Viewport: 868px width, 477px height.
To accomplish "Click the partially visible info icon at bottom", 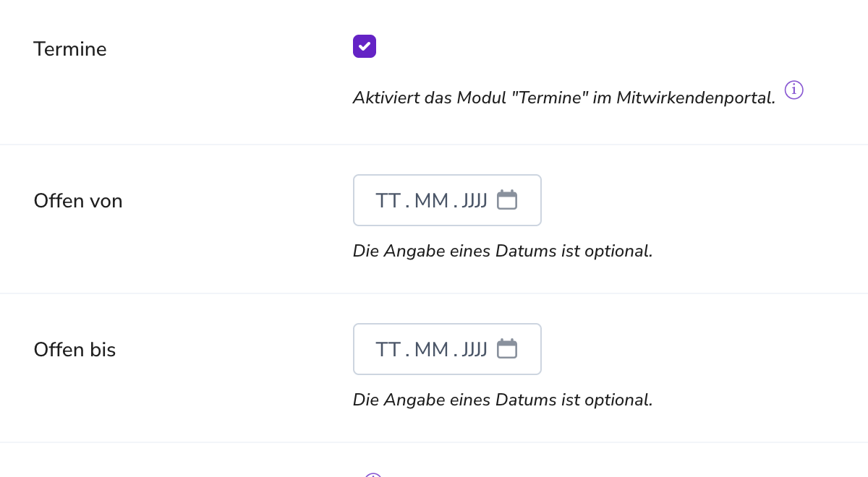I will 373,474.
